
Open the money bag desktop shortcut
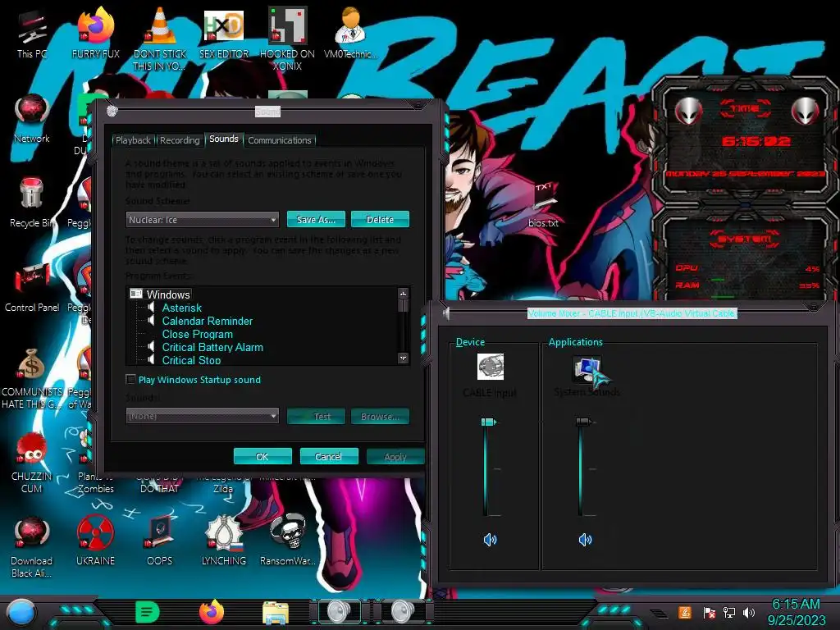click(x=32, y=379)
